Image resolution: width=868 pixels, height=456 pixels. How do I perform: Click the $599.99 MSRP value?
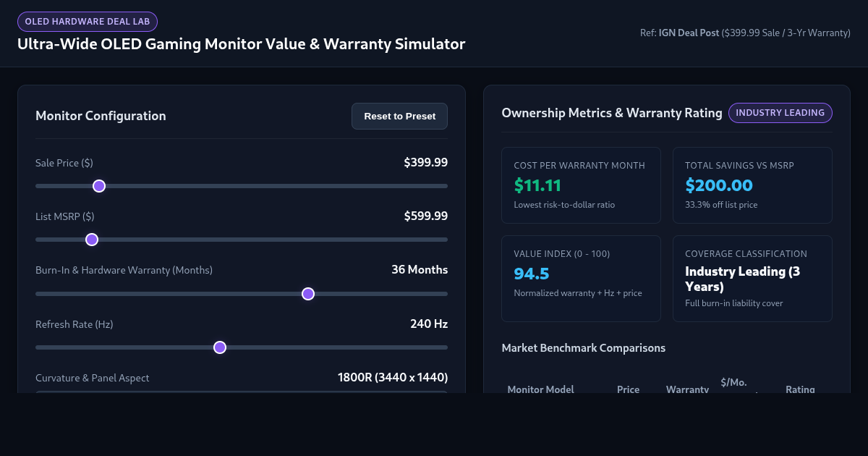[x=426, y=216]
